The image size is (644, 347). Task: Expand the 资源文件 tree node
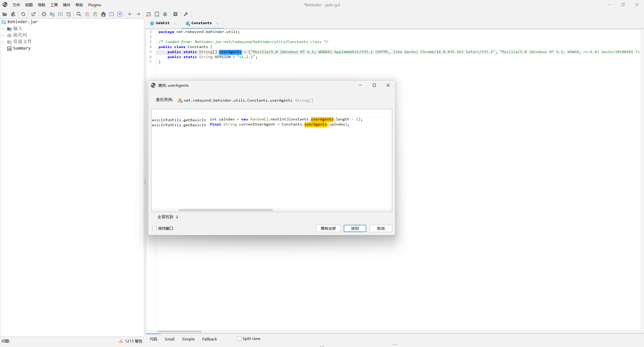pyautogui.click(x=3, y=42)
